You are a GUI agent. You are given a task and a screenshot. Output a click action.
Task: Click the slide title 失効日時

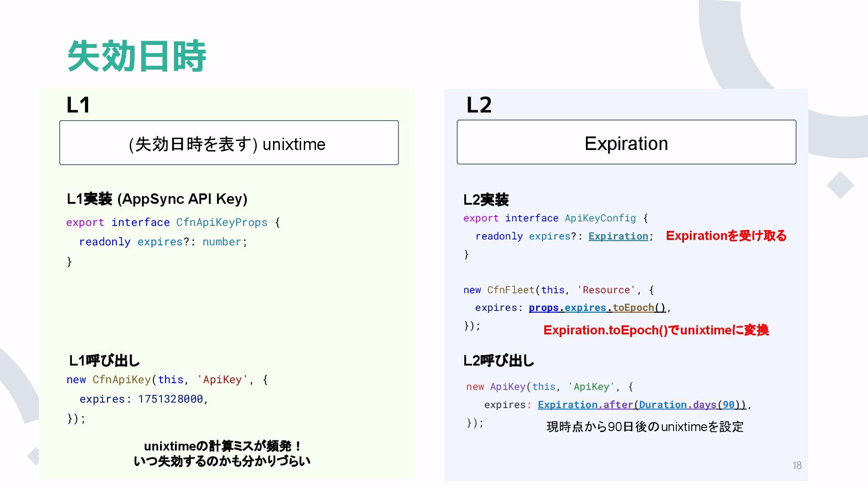pyautogui.click(x=137, y=56)
